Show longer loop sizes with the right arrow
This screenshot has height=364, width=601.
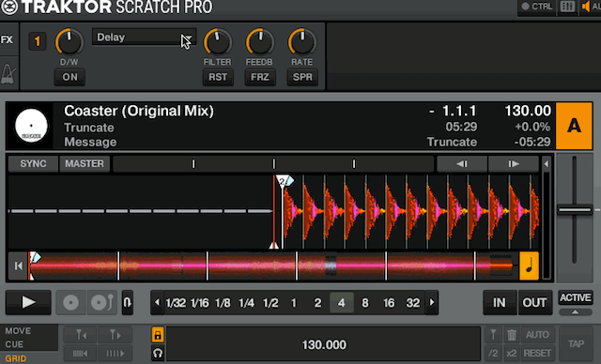pos(432,302)
